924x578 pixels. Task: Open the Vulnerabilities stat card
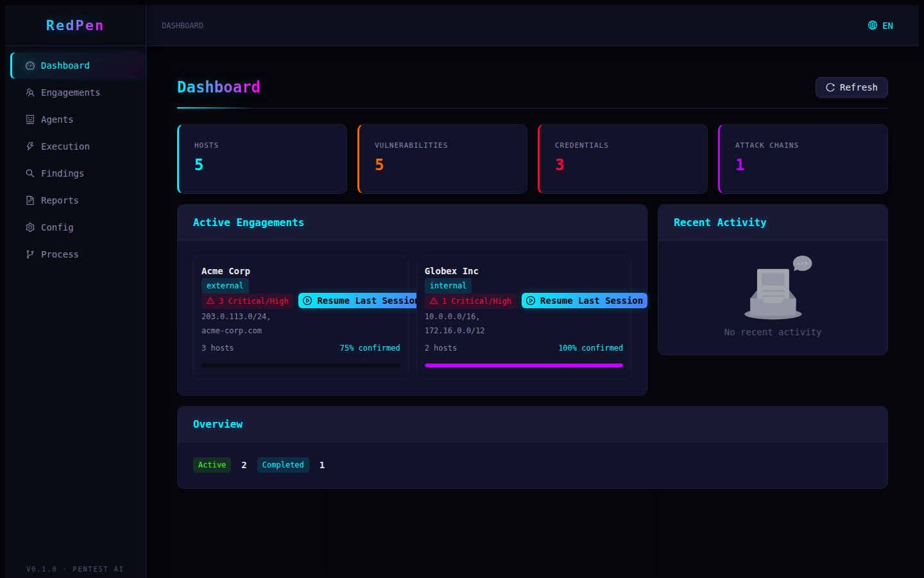442,159
